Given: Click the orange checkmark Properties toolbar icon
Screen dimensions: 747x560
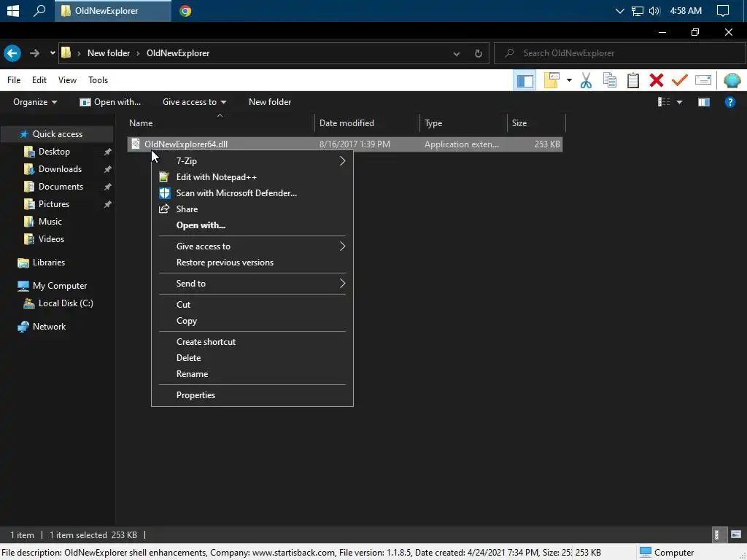Looking at the screenshot, I should (x=679, y=80).
